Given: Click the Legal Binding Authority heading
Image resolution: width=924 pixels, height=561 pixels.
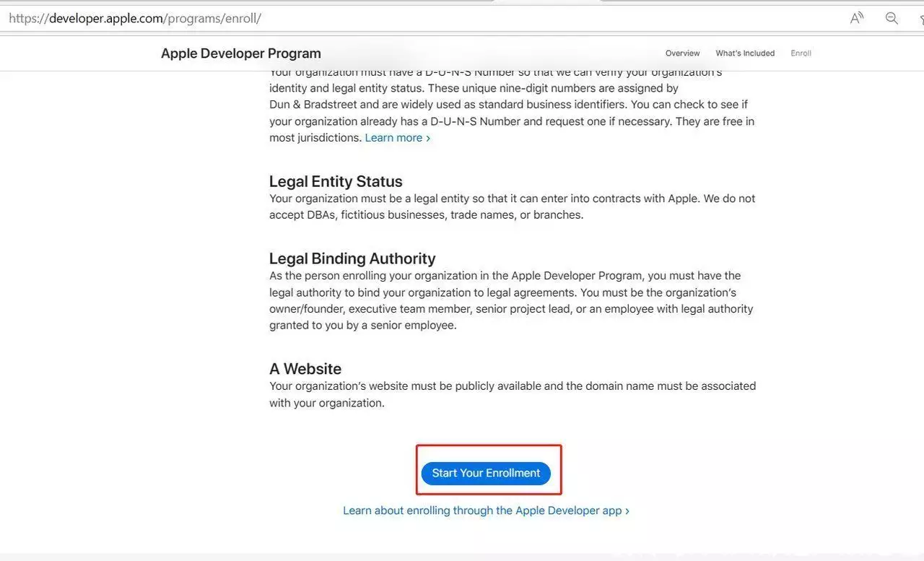Looking at the screenshot, I should pyautogui.click(x=352, y=258).
